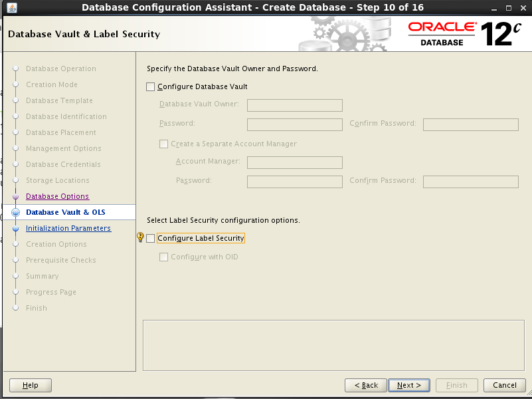This screenshot has width=532, height=399.
Task: Enable Configure Database Vault checkbox
Action: click(150, 86)
